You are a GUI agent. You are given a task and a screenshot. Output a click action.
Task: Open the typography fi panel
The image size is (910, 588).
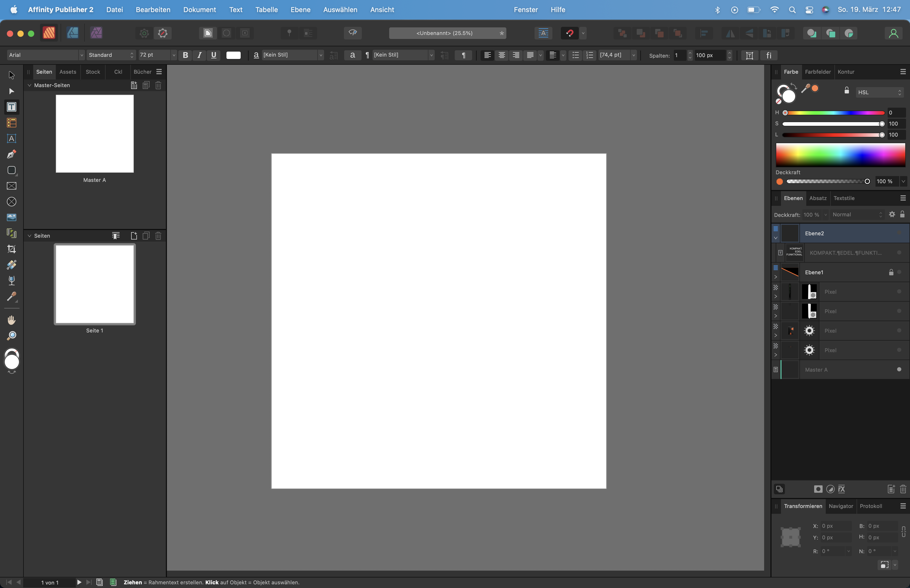pyautogui.click(x=769, y=55)
